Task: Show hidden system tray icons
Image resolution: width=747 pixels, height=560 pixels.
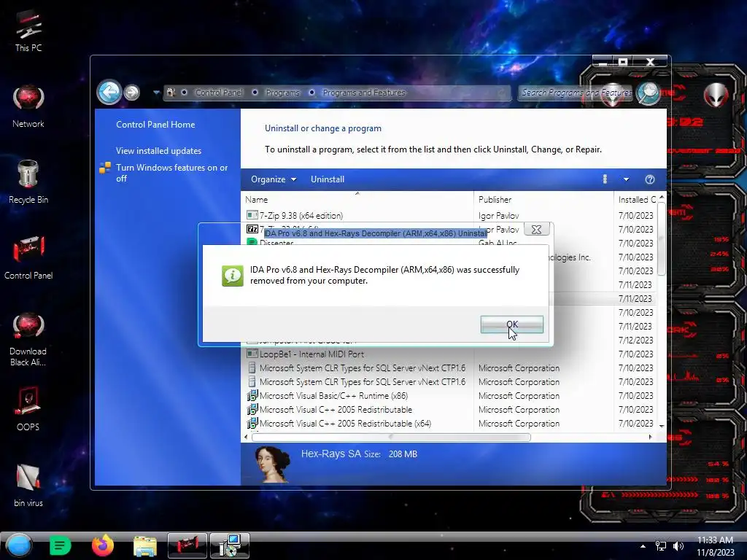Action: (x=643, y=546)
